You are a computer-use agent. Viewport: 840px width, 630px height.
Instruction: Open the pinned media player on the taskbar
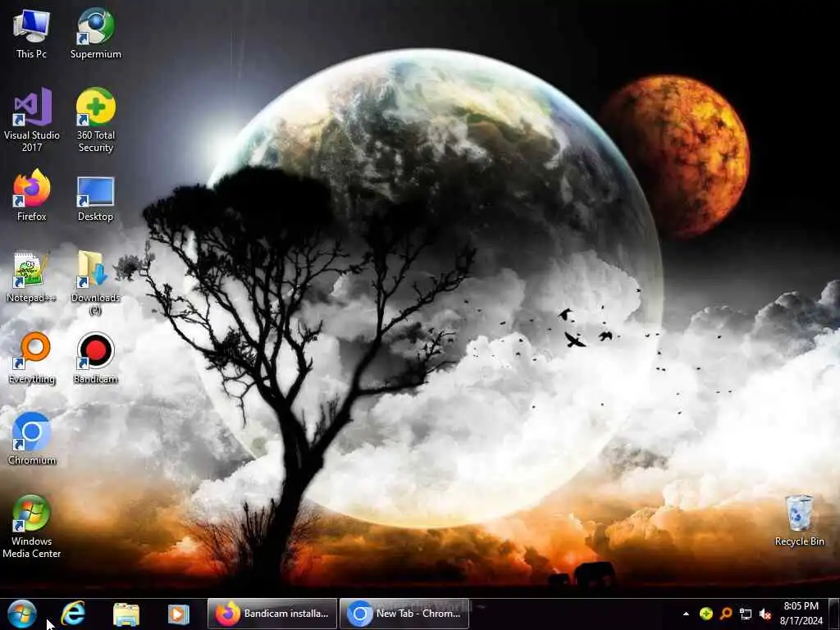(178, 614)
